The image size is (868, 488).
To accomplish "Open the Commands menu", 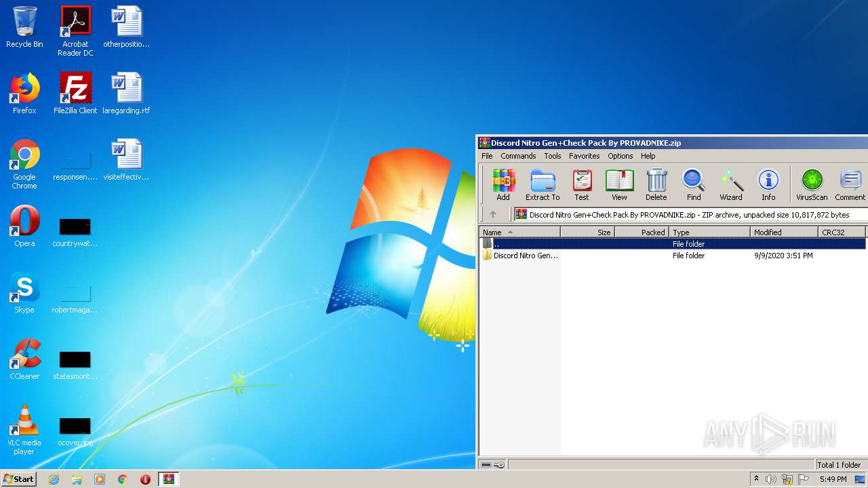I will [x=518, y=156].
